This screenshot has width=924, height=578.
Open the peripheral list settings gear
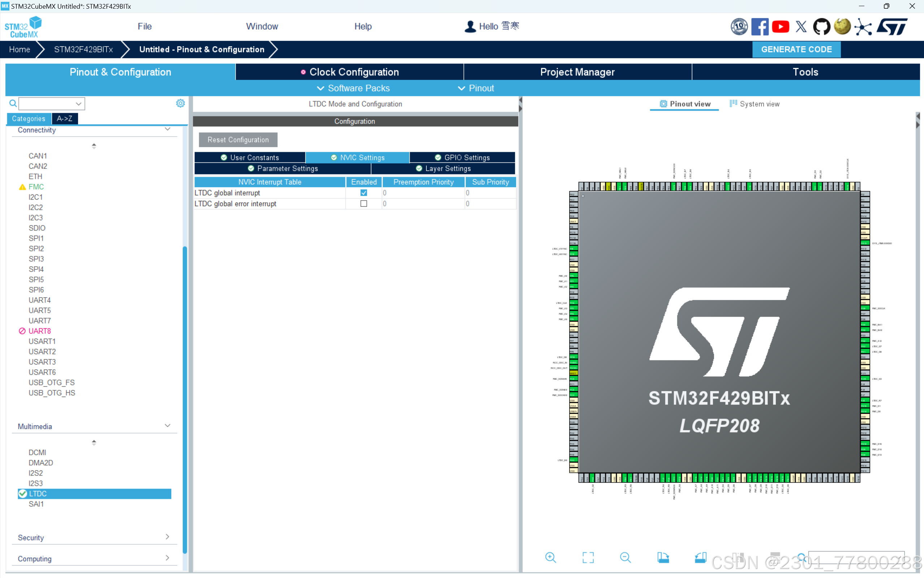[180, 103]
